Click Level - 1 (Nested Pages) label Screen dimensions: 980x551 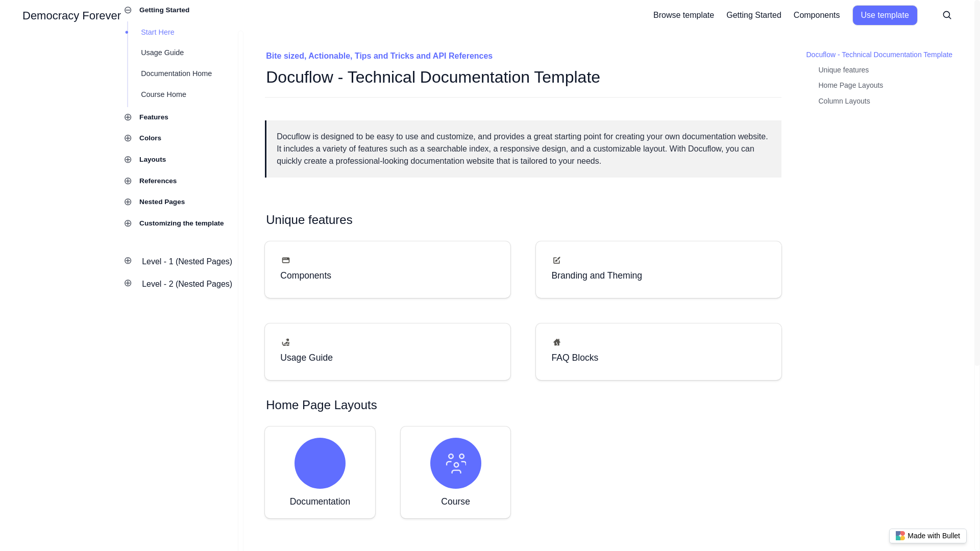click(187, 262)
